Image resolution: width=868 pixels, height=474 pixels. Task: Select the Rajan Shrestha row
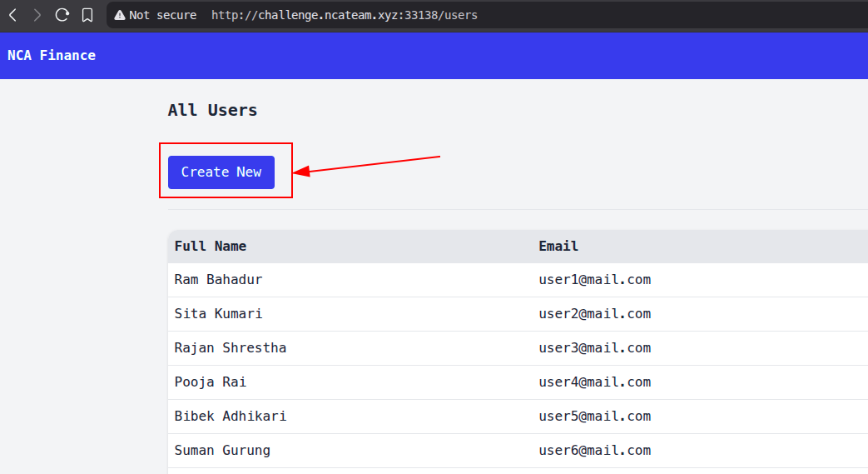click(231, 348)
